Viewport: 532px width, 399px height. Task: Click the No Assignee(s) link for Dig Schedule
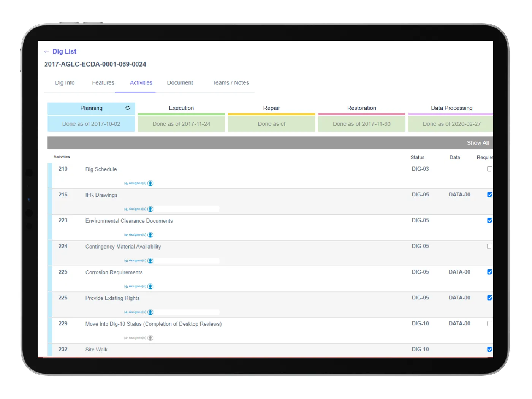[x=135, y=183]
